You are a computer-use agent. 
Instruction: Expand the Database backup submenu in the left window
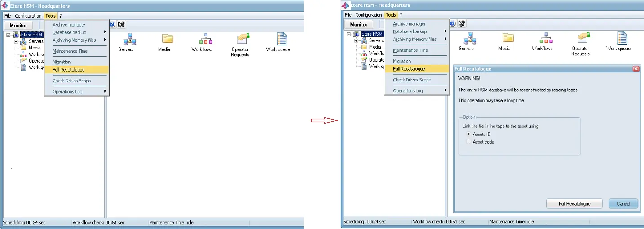(x=79, y=32)
